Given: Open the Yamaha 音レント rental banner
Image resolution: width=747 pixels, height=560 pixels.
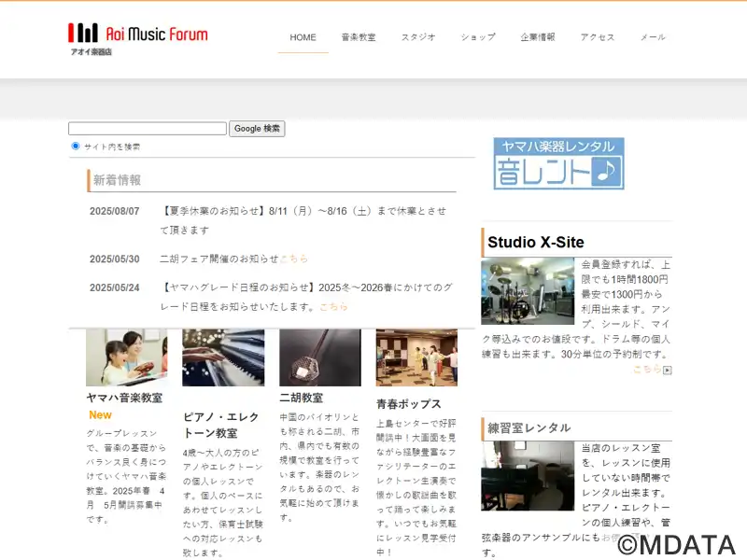Looking at the screenshot, I should [558, 164].
